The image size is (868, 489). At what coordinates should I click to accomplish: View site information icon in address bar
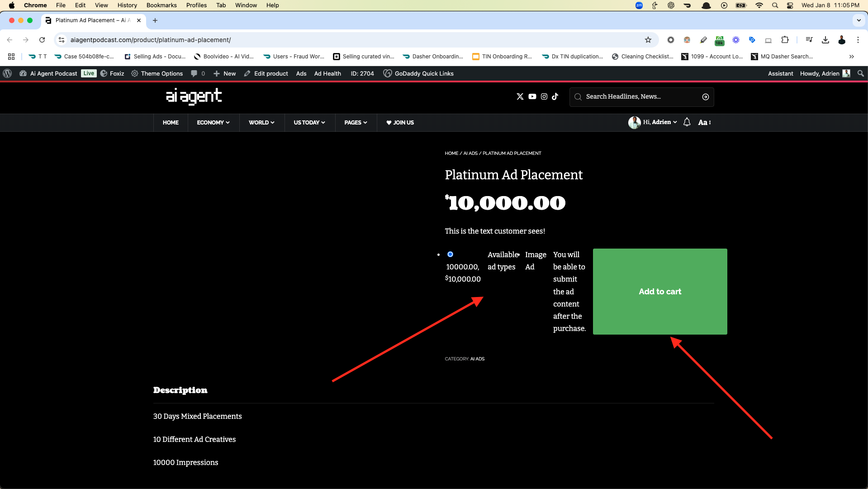62,40
